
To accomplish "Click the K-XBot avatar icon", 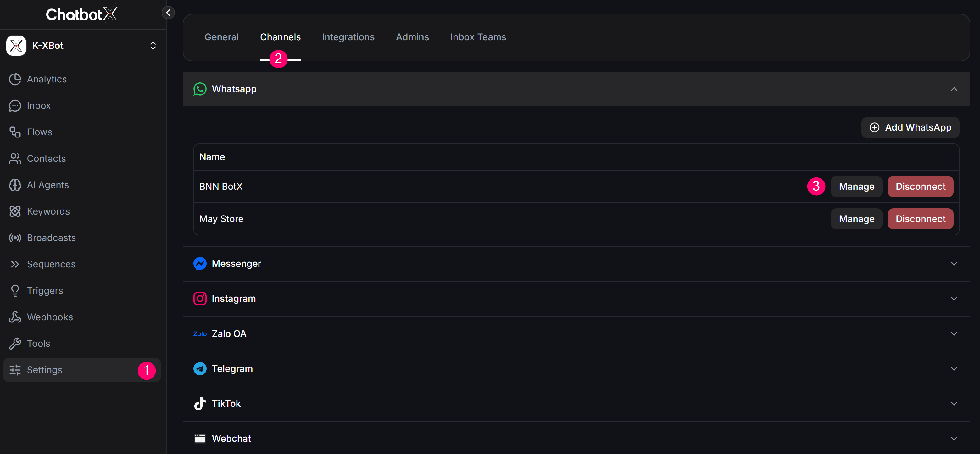I will pos(16,46).
